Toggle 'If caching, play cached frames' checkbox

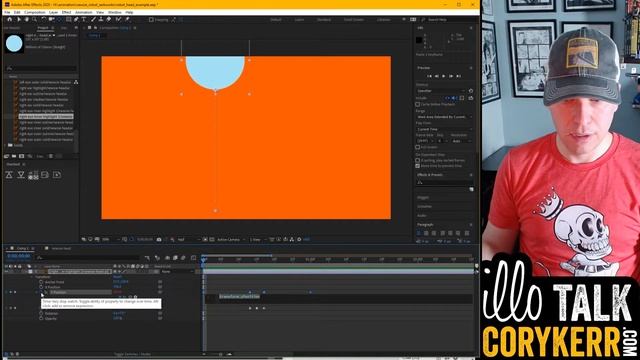pos(418,160)
